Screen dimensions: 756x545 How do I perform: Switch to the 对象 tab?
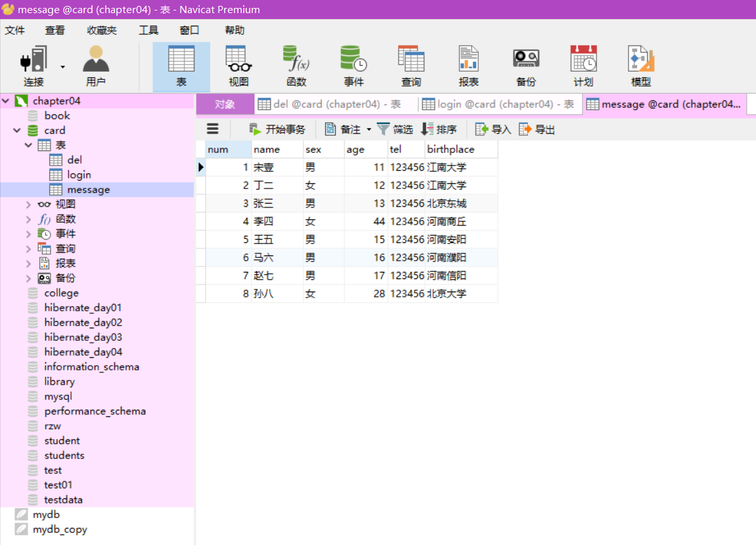[225, 104]
